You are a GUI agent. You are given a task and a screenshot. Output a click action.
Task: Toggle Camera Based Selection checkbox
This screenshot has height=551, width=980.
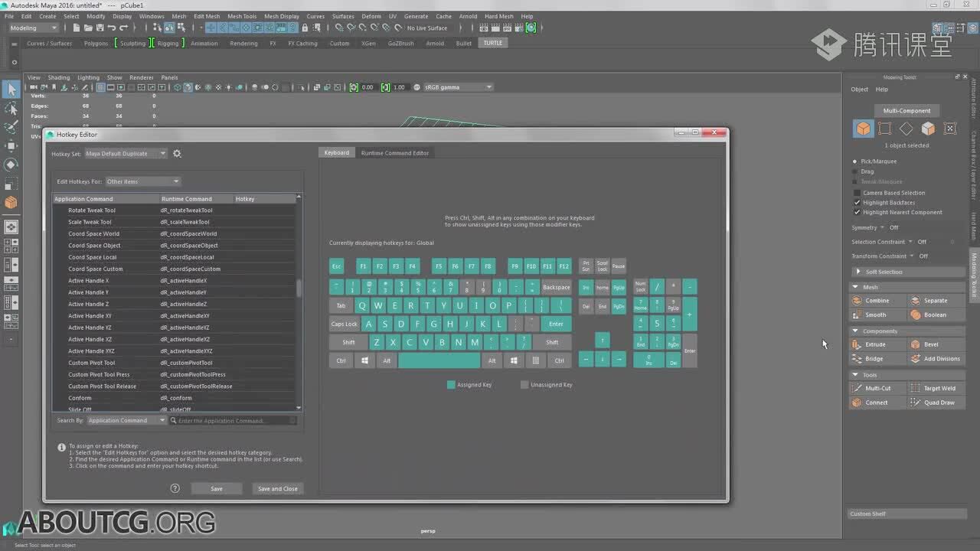857,193
